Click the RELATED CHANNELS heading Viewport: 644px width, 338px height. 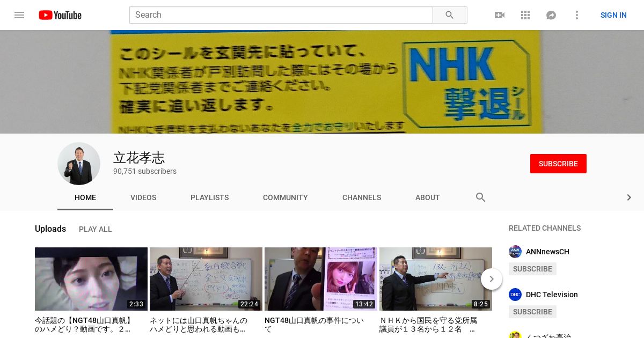pos(545,228)
